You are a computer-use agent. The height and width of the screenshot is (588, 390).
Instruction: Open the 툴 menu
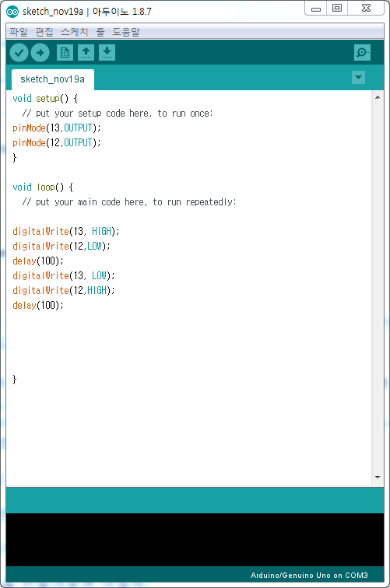pos(100,32)
